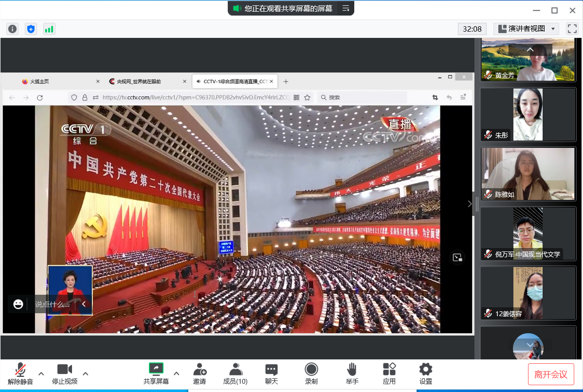The width and height of the screenshot is (583, 392).
Task: Open the Invite (邀请) participants icon
Action: pyautogui.click(x=200, y=374)
